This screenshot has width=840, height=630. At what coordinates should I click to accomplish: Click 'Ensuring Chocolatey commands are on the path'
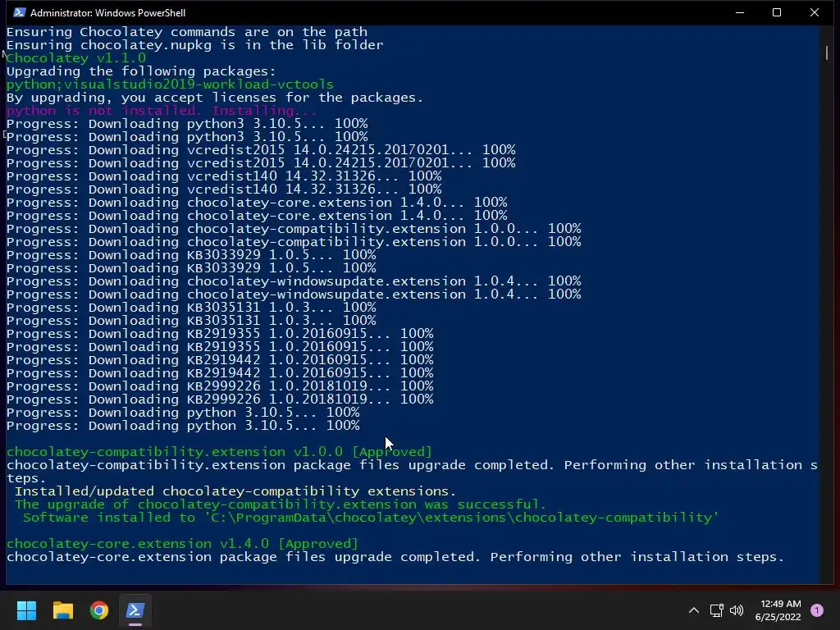tap(187, 32)
